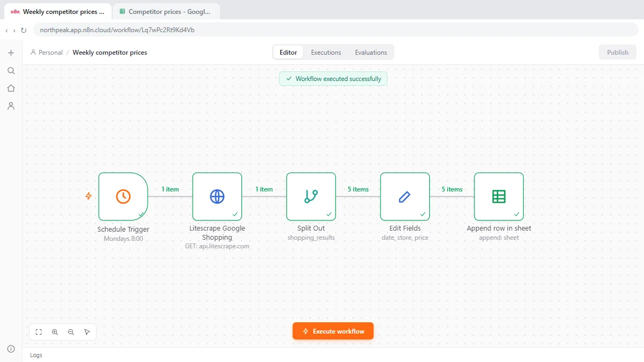Click the 5 items label after Split Out
Image resolution: width=644 pixels, height=362 pixels.
(358, 189)
